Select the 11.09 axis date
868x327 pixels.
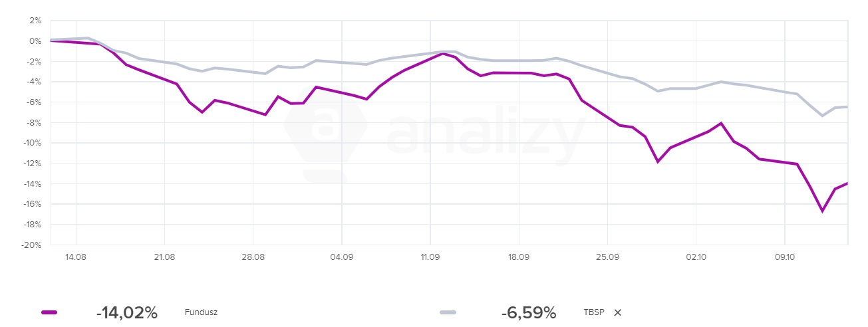pos(430,257)
